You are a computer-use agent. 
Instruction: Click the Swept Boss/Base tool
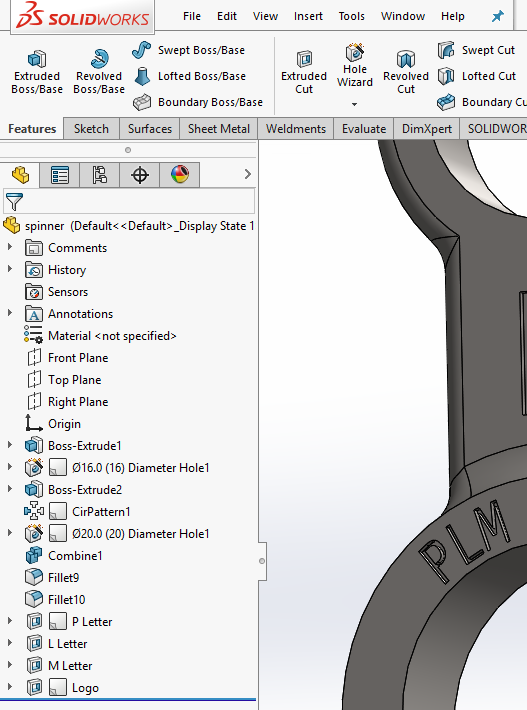click(x=189, y=50)
